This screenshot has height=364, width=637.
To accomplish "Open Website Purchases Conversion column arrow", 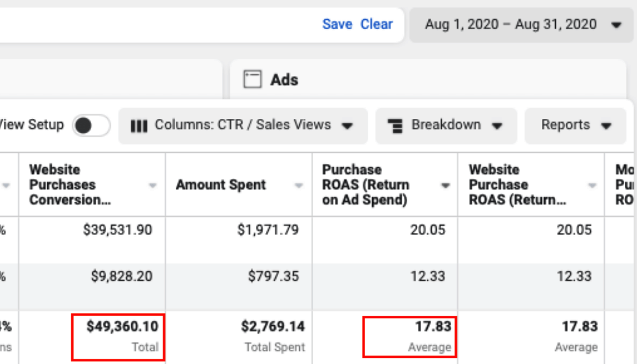I will tap(153, 186).
